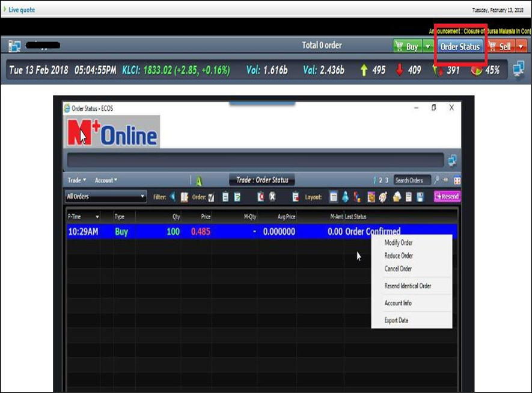Click the magnifier search icon
This screenshot has height=393, width=532.
(437, 180)
